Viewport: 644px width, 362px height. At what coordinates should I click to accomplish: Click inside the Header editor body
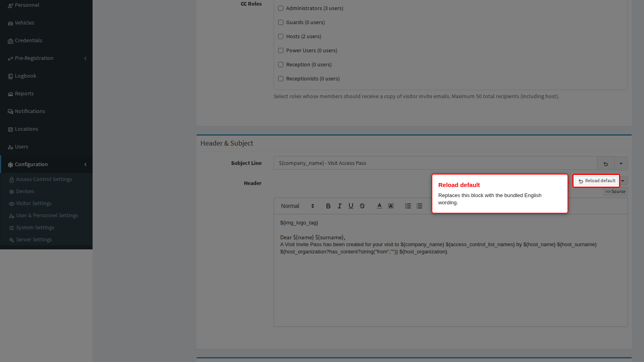point(450,270)
